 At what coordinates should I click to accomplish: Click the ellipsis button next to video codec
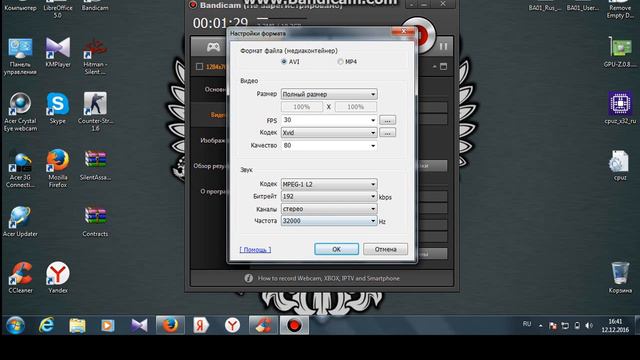tap(387, 133)
